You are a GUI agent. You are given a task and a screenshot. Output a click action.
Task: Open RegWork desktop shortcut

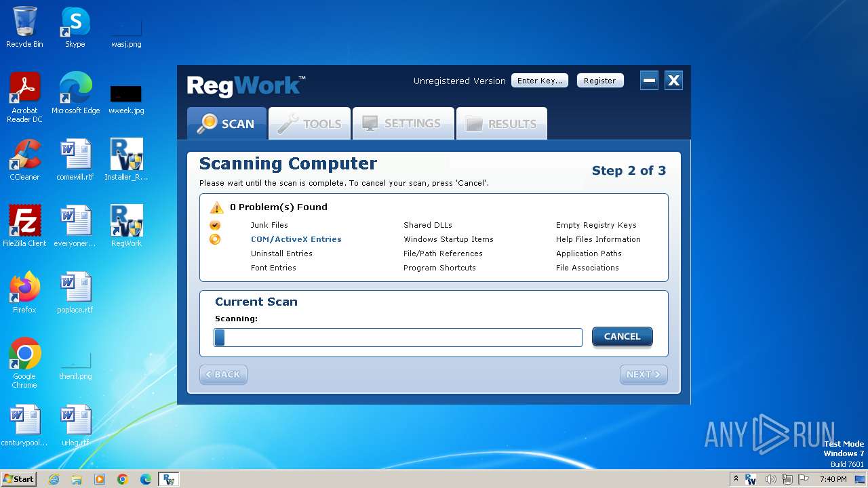[126, 226]
